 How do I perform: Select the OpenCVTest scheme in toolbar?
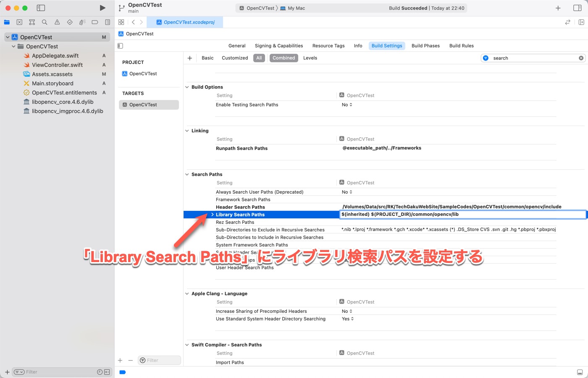[x=257, y=8]
